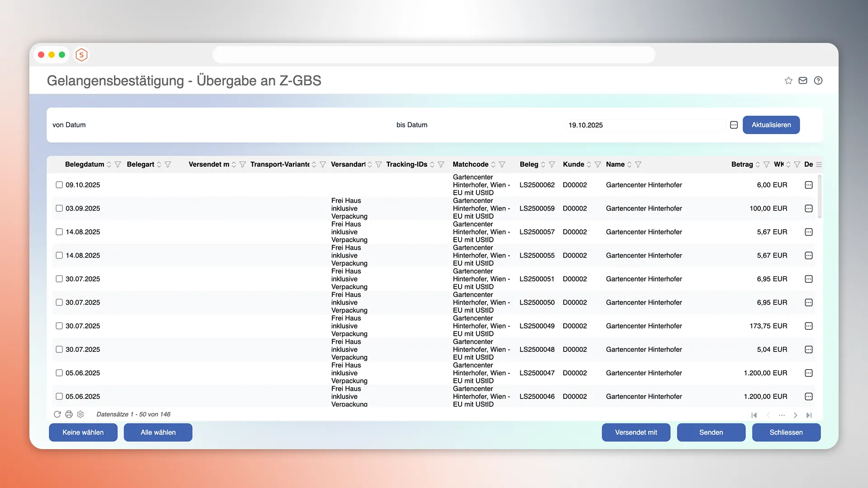Viewport: 868px width, 488px height.
Task: Click the refresh icon below the table
Action: tap(57, 414)
